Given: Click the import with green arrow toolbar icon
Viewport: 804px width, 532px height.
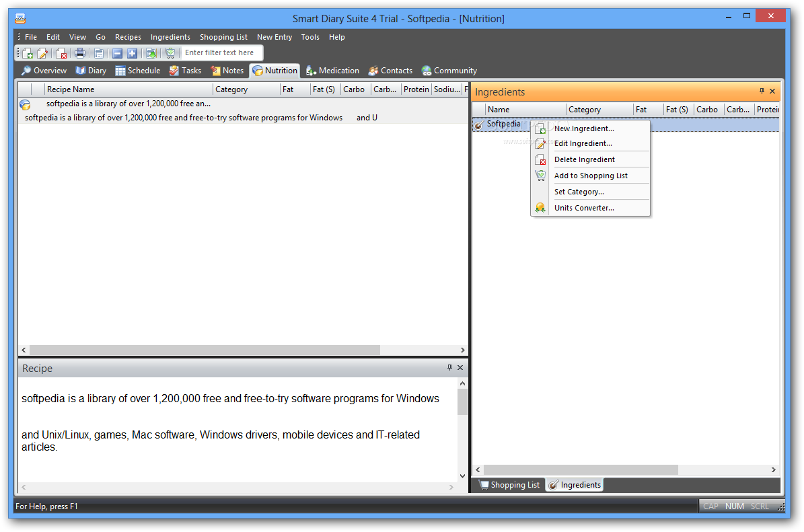Looking at the screenshot, I should [151, 52].
